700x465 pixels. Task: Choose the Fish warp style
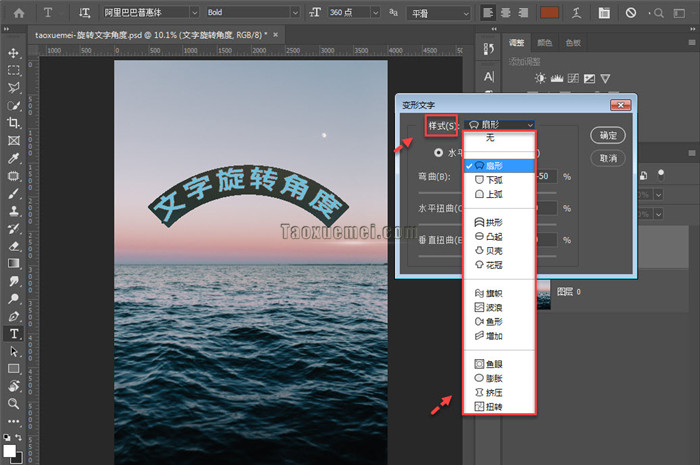click(x=499, y=322)
